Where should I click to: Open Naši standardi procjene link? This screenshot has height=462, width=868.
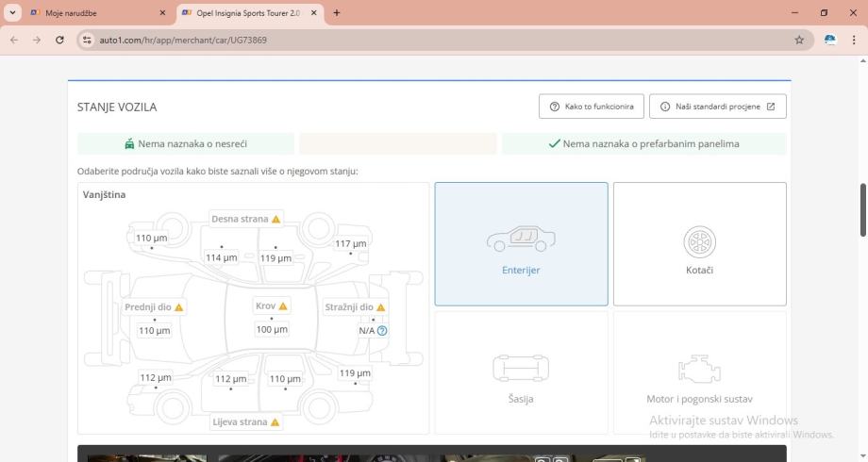(x=717, y=107)
